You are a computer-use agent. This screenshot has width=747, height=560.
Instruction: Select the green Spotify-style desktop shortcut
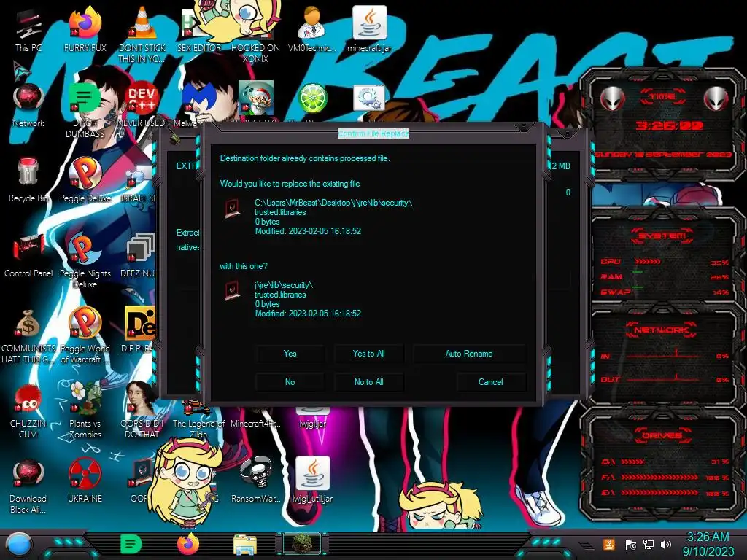point(85,111)
